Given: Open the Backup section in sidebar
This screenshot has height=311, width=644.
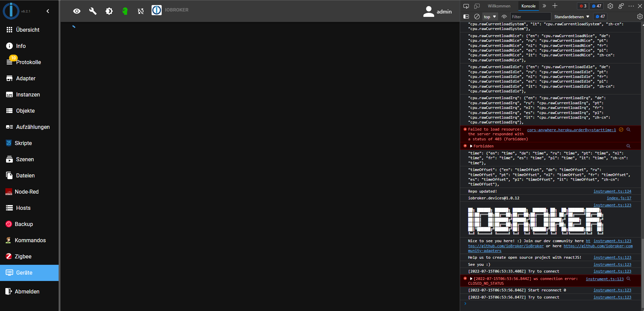Looking at the screenshot, I should tap(24, 224).
